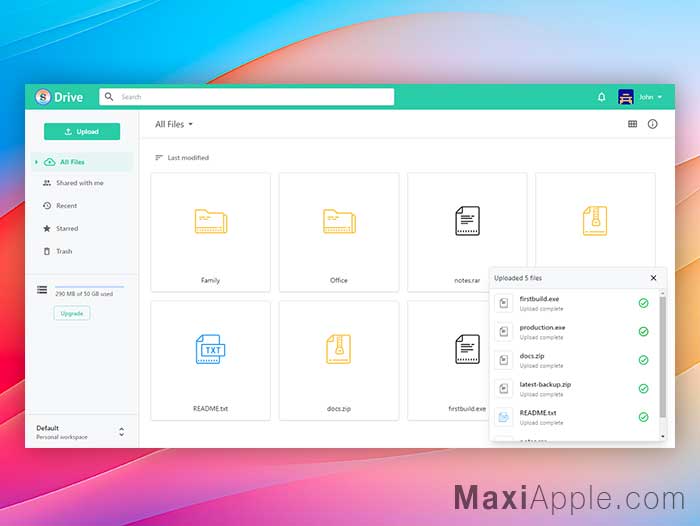This screenshot has height=526, width=700.
Task: Expand the All Files dropdown header
Action: [174, 124]
